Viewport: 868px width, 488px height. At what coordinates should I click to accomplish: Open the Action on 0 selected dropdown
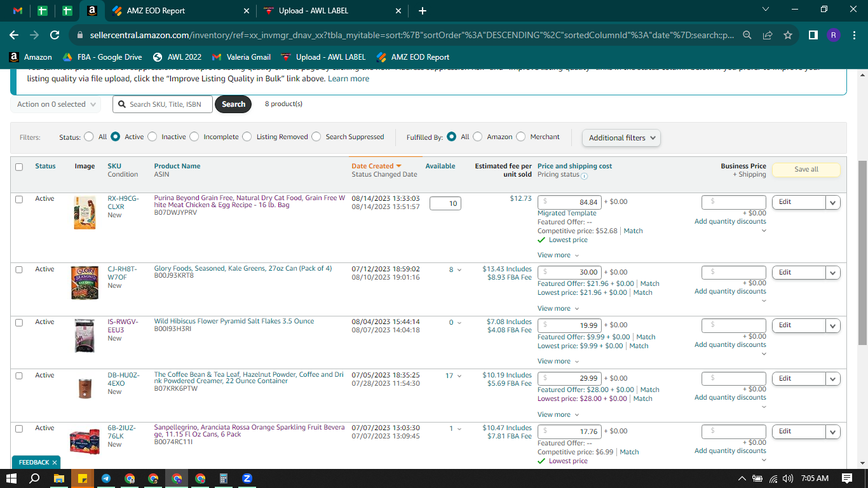pos(56,104)
